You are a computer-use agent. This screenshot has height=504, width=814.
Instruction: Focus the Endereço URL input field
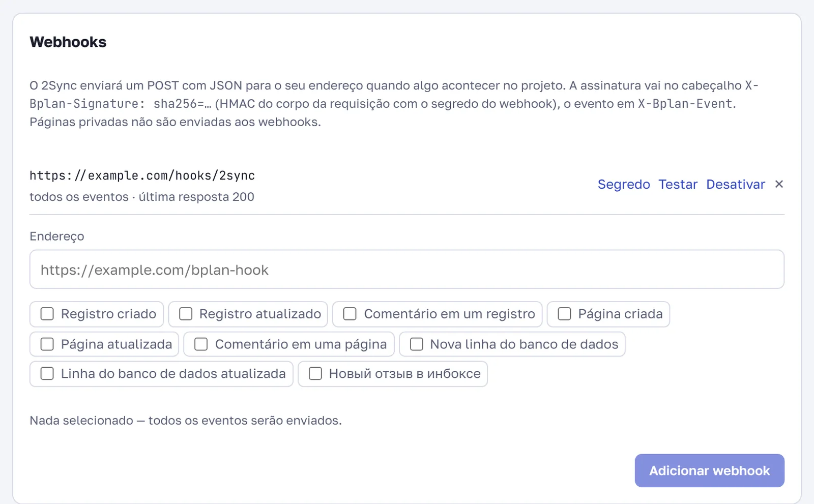click(x=406, y=269)
